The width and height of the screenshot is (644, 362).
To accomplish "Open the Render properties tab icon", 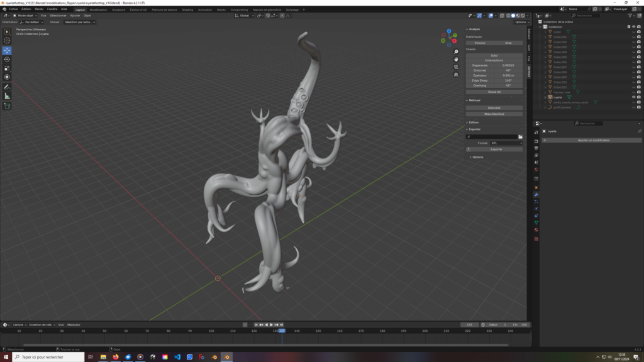I will pos(536,141).
